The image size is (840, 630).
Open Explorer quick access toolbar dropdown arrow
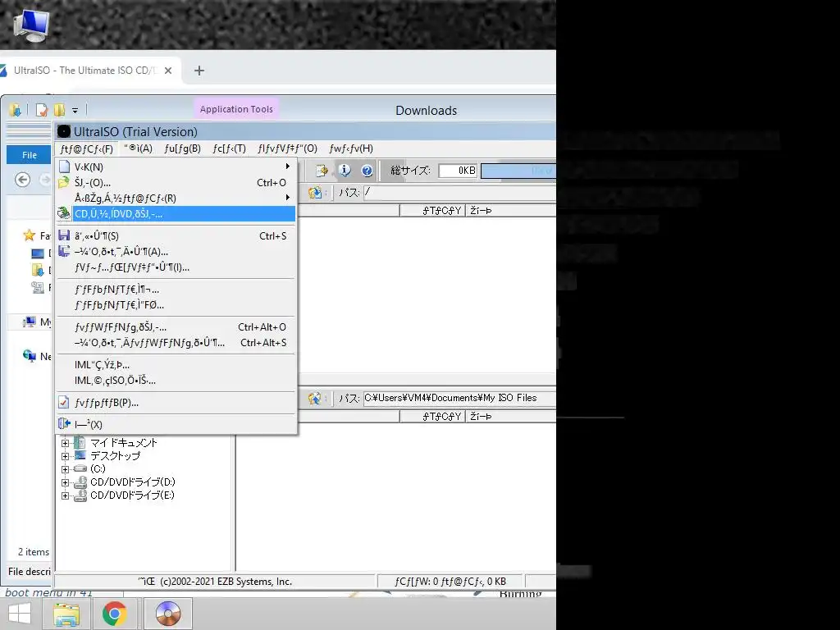click(x=75, y=111)
